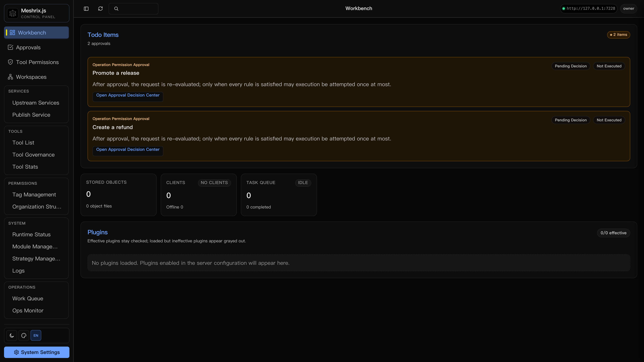Viewport: 644px width, 362px height.
Task: Open Approval Decision Center for Promote a release
Action: (128, 97)
